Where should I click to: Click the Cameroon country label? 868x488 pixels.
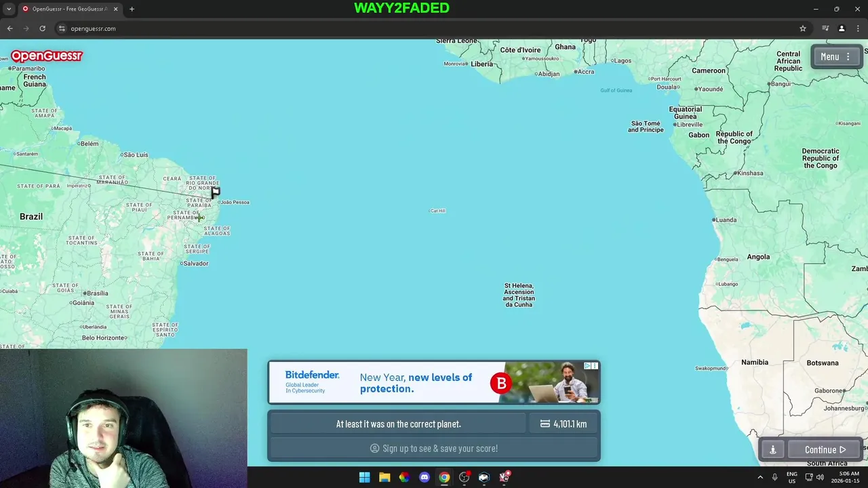pyautogui.click(x=709, y=70)
